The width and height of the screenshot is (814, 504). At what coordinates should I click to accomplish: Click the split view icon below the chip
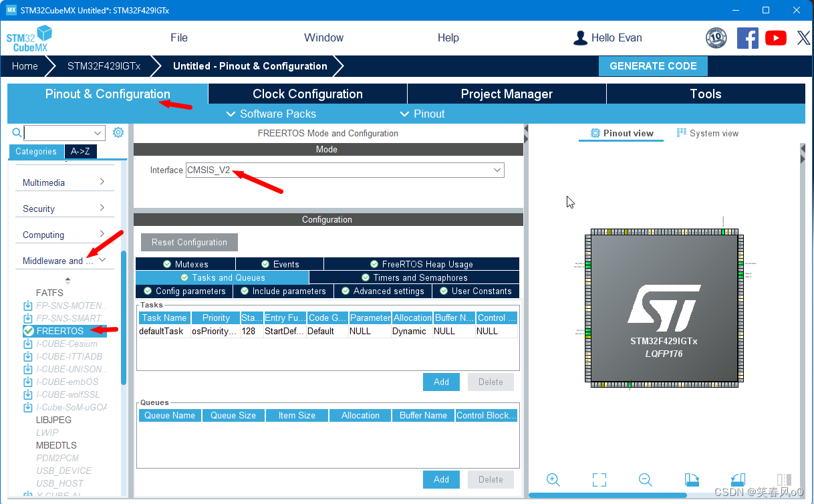pos(784,479)
